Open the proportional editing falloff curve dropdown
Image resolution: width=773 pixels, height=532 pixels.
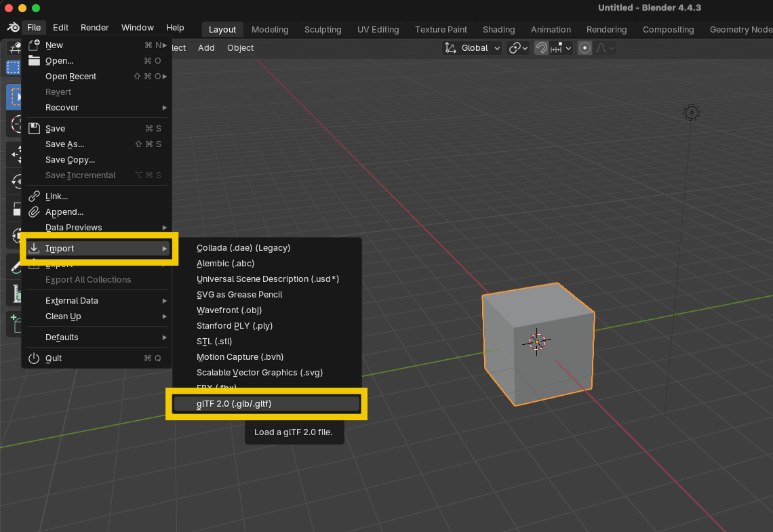pos(605,48)
